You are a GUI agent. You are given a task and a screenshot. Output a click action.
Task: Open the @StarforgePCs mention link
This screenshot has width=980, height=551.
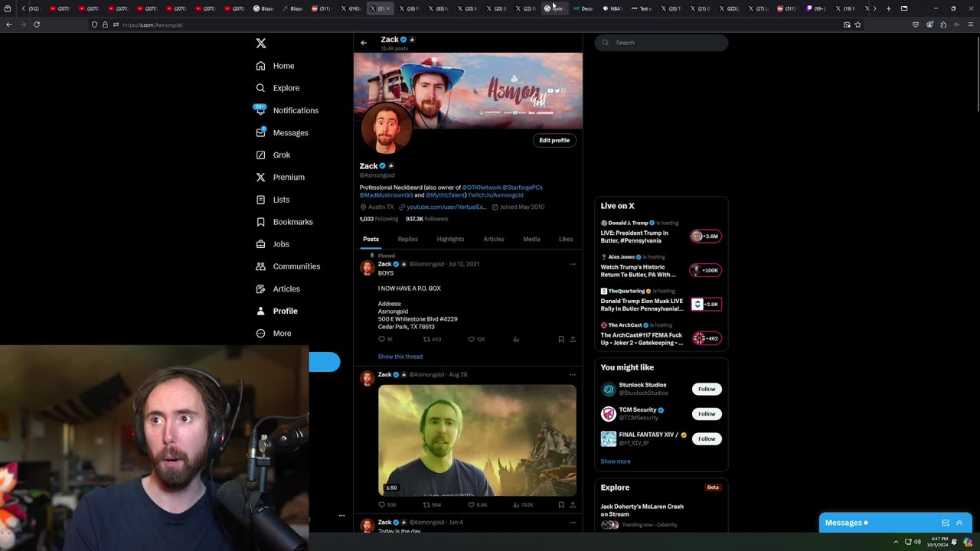[523, 187]
